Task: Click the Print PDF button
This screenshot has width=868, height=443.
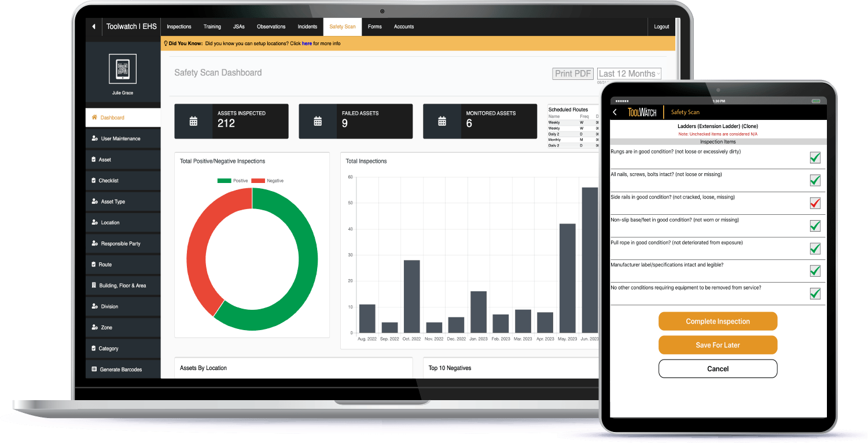Action: [x=573, y=74]
